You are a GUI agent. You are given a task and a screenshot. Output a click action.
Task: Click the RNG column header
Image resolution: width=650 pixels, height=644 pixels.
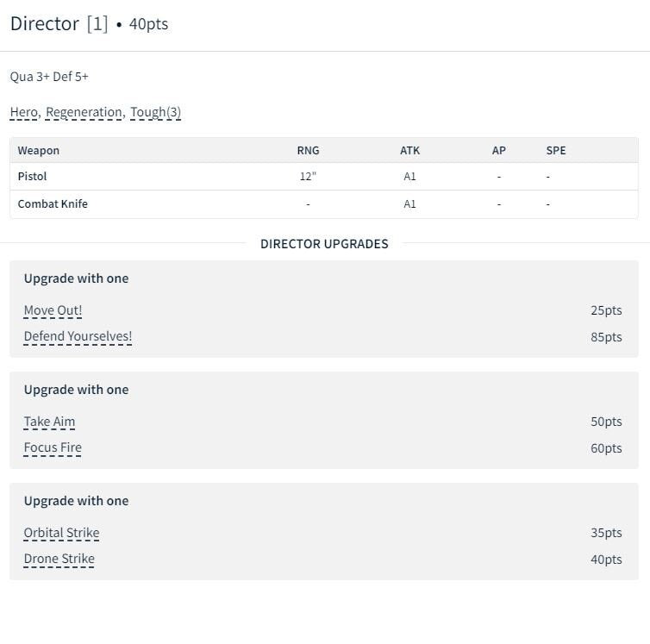[x=308, y=150]
